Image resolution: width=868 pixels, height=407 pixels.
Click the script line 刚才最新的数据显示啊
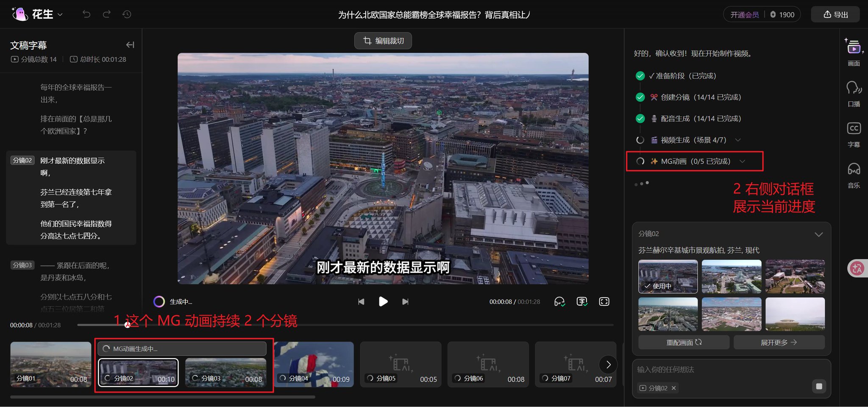tap(72, 167)
